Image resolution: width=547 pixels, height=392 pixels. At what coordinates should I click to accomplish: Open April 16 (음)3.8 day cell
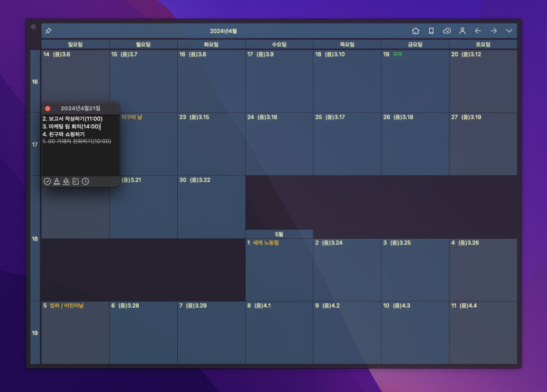(x=211, y=81)
